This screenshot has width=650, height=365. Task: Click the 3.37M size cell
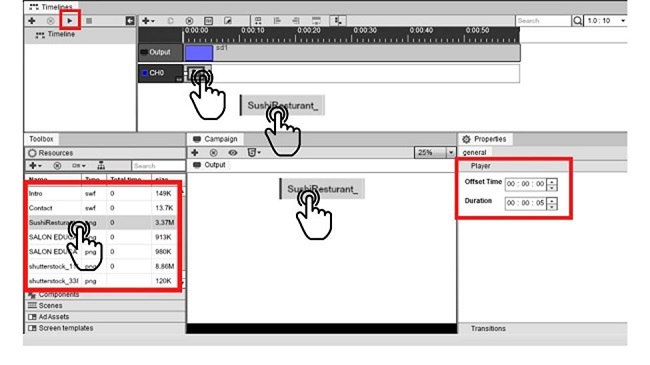[164, 223]
